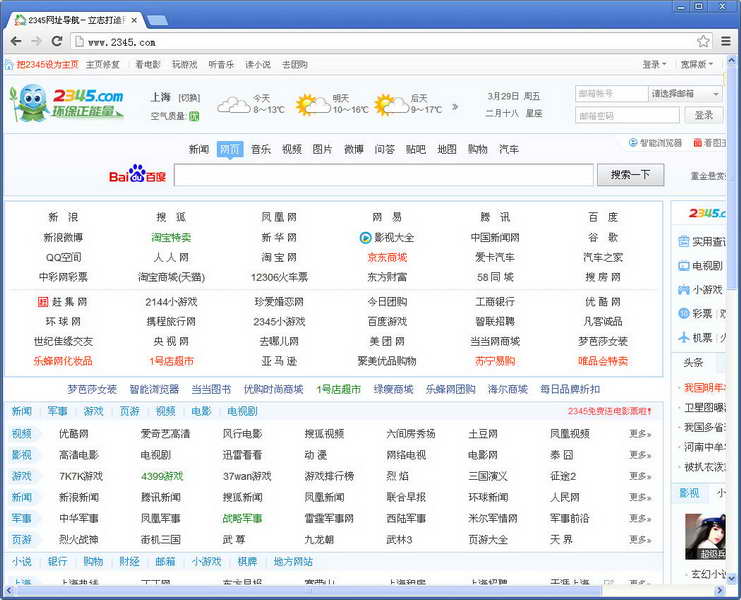Screen dimensions: 741x600
Task: Open the Chrome menu icon
Action: 726,41
